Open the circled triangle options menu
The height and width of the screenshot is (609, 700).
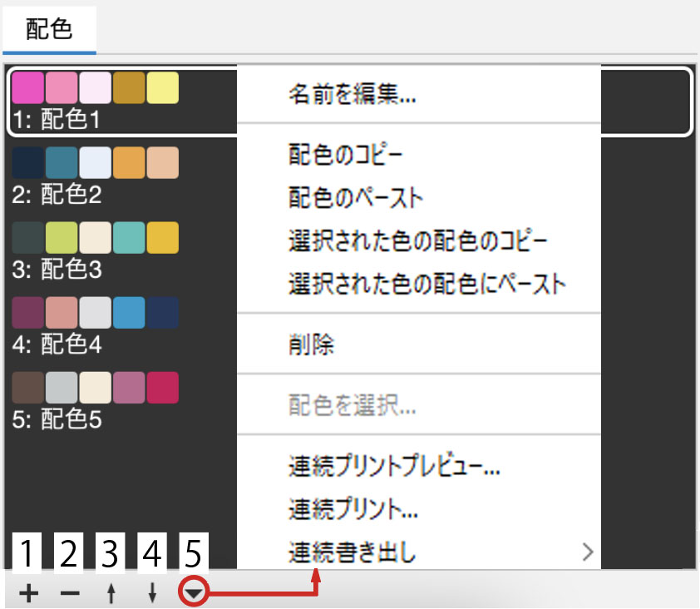193,594
